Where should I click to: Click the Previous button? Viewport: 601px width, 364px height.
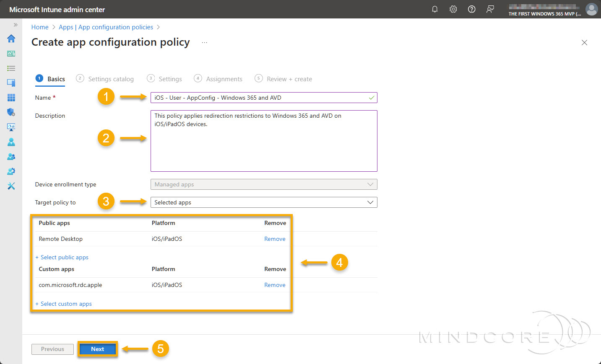(x=52, y=349)
